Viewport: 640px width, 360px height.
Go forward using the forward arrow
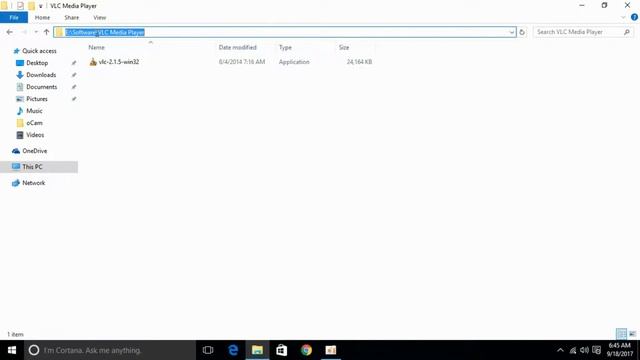[24, 32]
